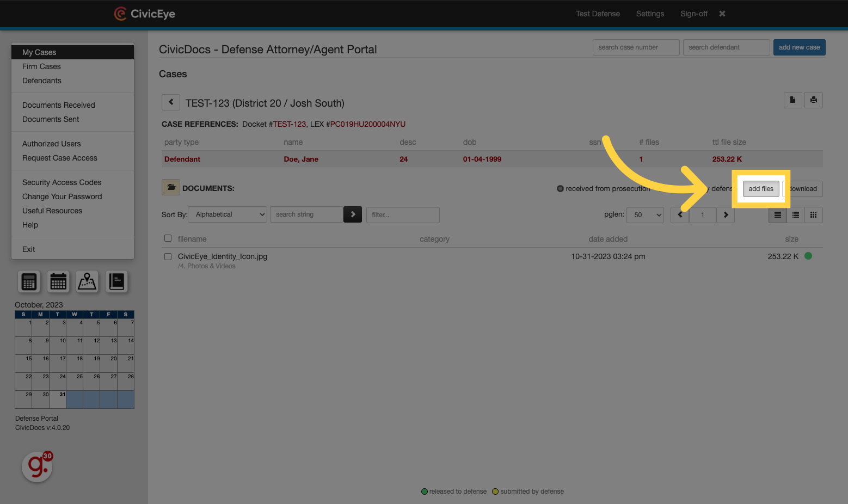
Task: Open the calculator sidebar tool
Action: click(29, 281)
